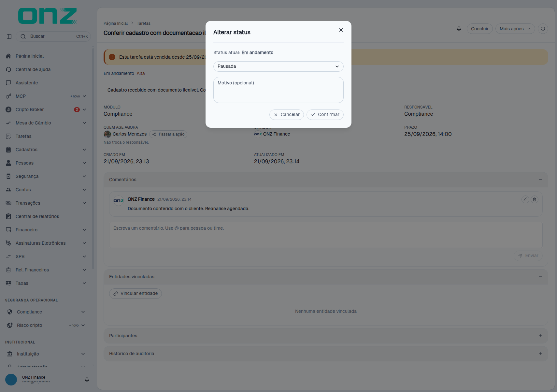The height and width of the screenshot is (392, 557).
Task: Click the Segurança sidebar icon
Action: 8,176
